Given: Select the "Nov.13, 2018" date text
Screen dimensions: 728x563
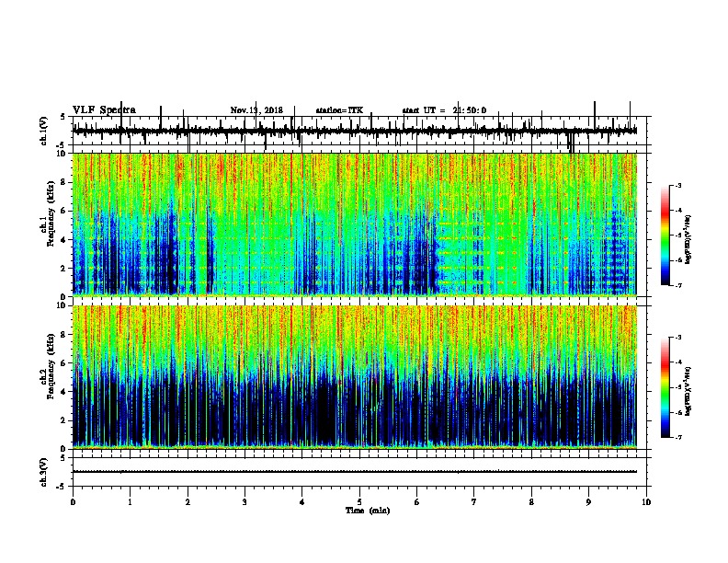Looking at the screenshot, I should coord(256,110).
